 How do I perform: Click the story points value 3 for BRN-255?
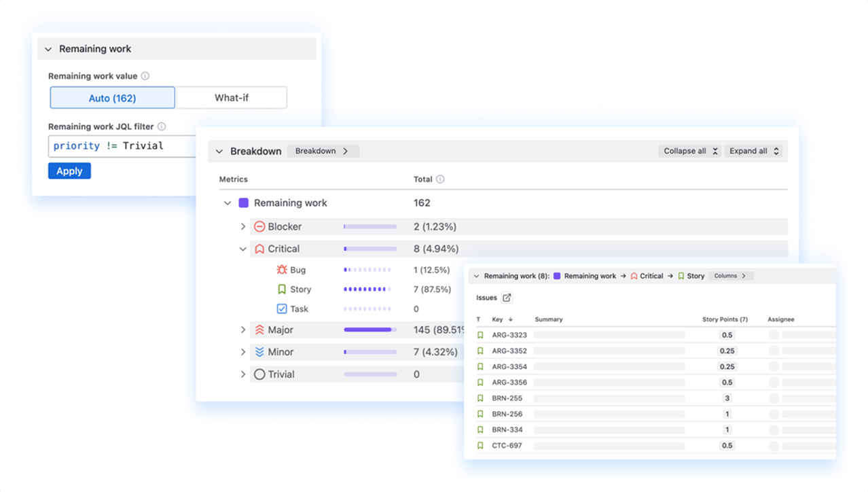(x=727, y=398)
